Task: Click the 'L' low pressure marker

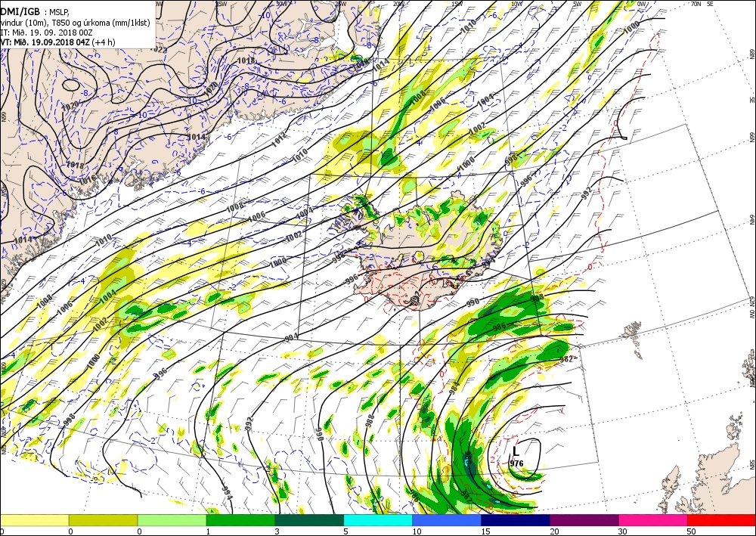Action: pyautogui.click(x=516, y=451)
